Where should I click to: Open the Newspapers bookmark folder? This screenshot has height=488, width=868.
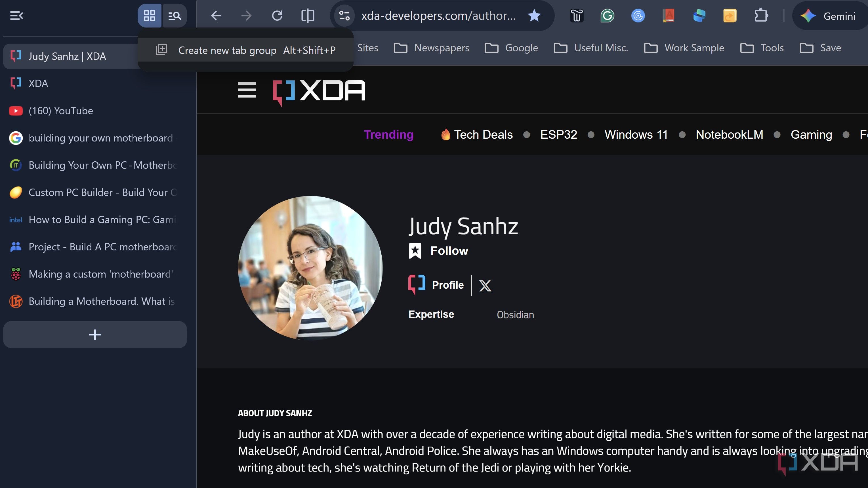pyautogui.click(x=431, y=48)
